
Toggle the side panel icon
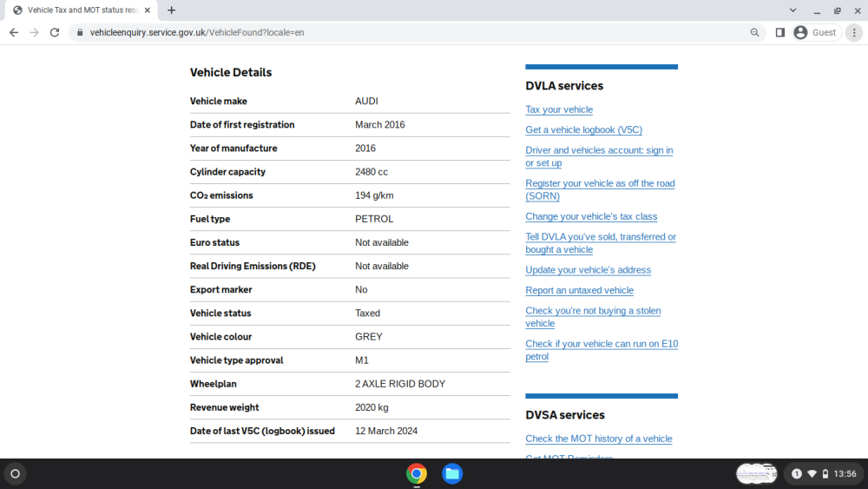780,33
